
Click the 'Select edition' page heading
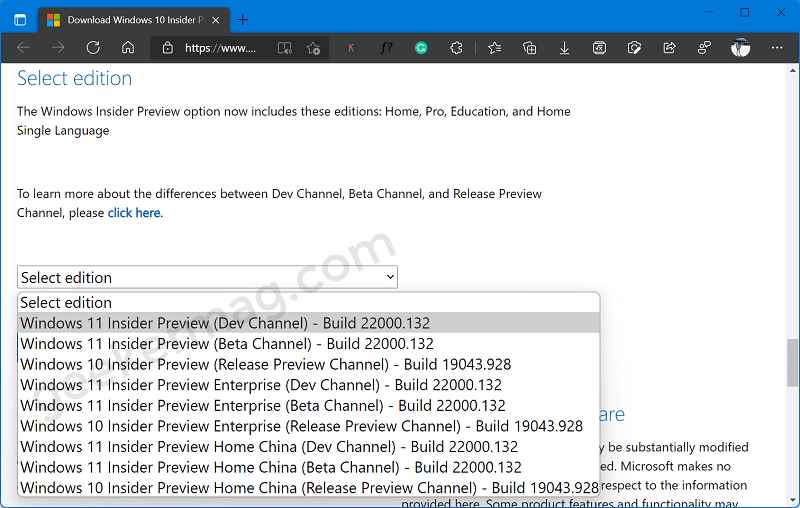click(74, 79)
